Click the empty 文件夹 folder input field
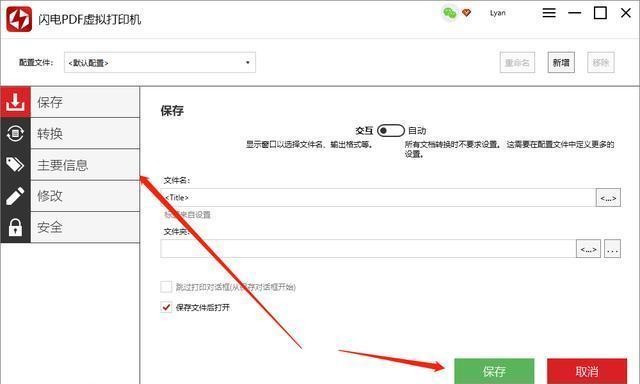The image size is (640, 384). coord(368,249)
